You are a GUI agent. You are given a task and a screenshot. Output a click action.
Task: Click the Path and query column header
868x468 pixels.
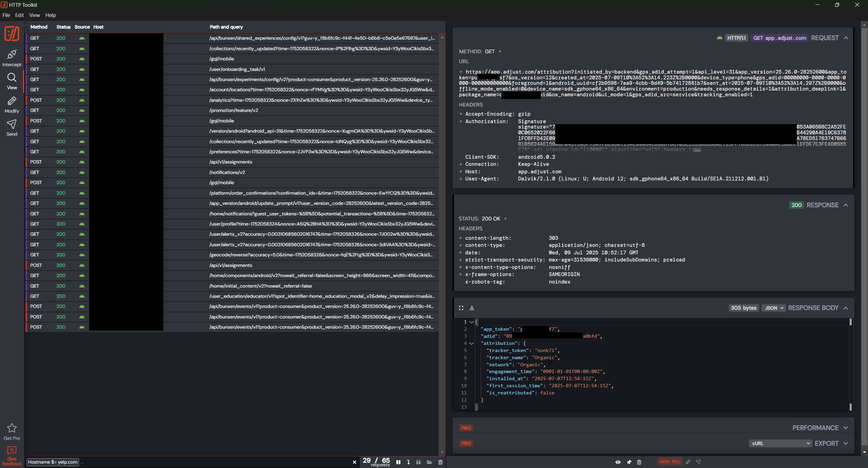pyautogui.click(x=226, y=27)
